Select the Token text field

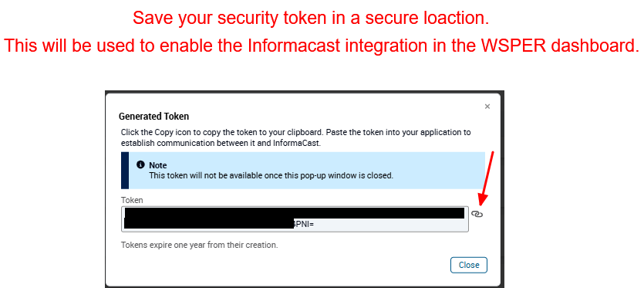pos(295,219)
